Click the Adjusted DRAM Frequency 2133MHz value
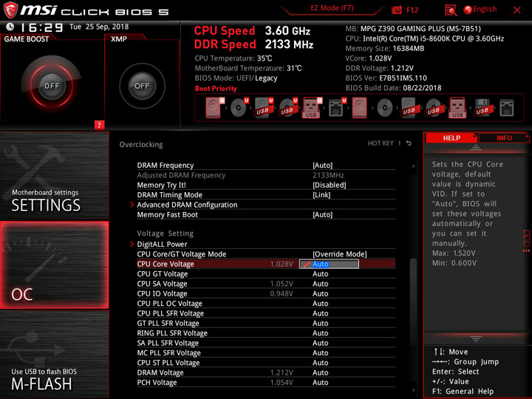 click(x=328, y=175)
